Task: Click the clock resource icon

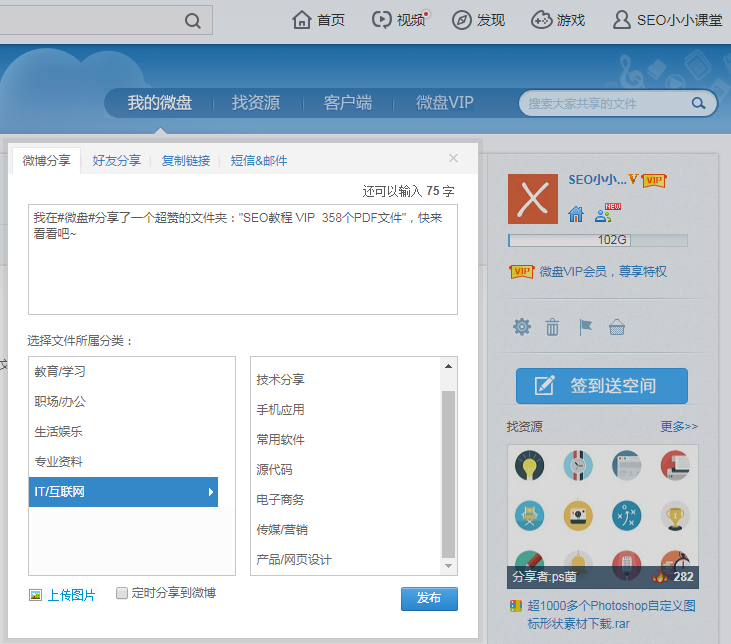Action: [578, 465]
